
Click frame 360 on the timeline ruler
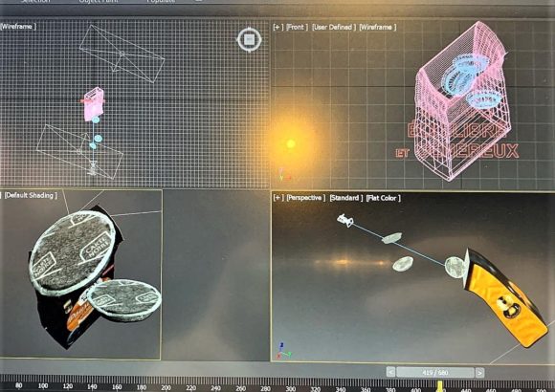point(366,389)
